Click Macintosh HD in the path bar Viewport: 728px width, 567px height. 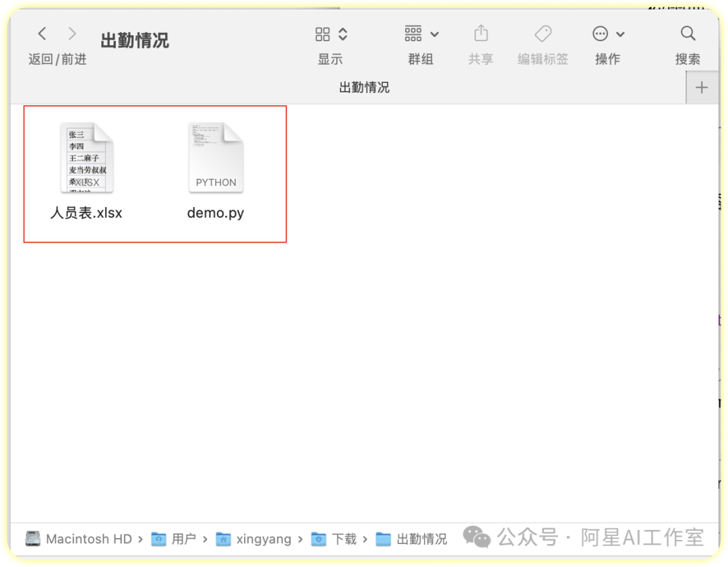pyautogui.click(x=79, y=539)
